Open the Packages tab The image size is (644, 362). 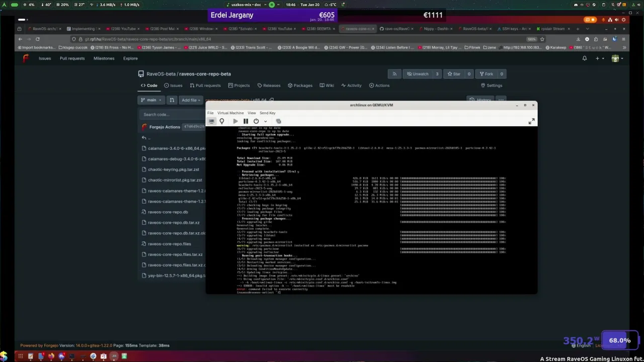tap(300, 85)
